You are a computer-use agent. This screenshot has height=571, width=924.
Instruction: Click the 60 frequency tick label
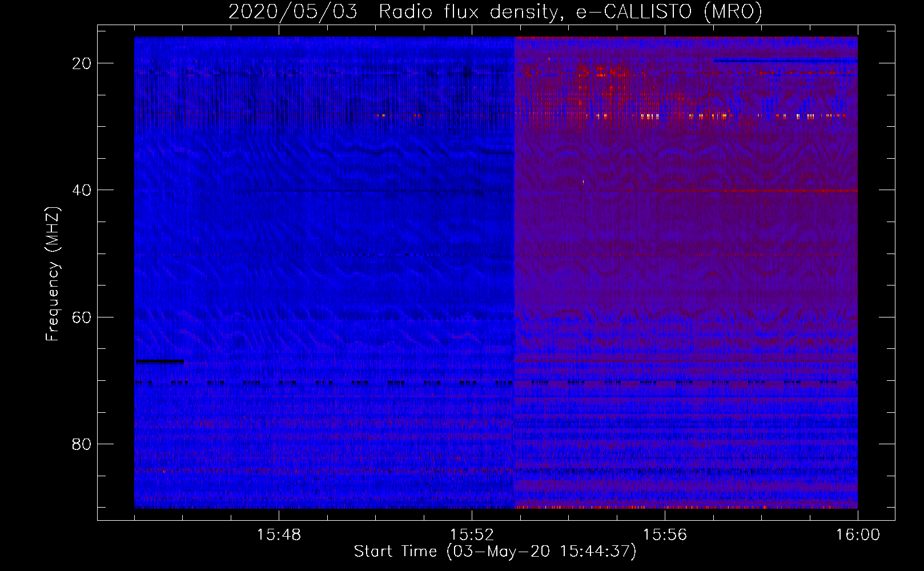pos(82,317)
